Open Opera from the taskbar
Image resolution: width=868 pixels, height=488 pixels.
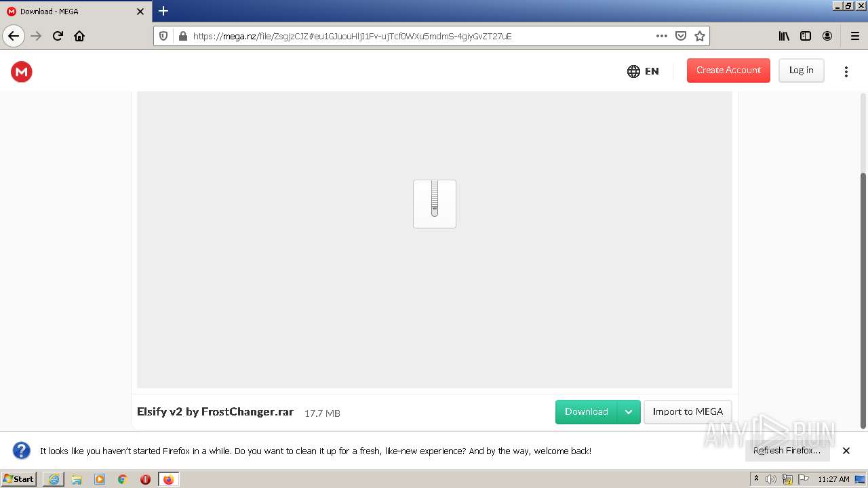[145, 479]
